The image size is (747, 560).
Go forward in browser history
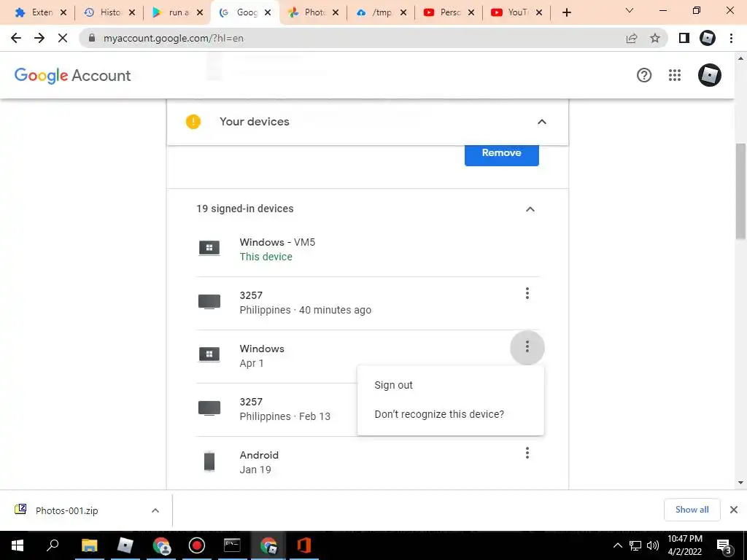(x=39, y=38)
